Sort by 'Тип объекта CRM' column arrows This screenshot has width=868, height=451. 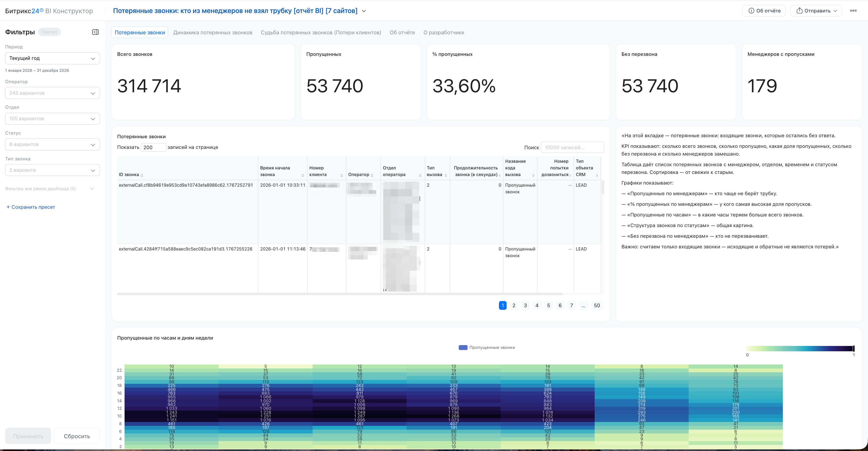597,175
